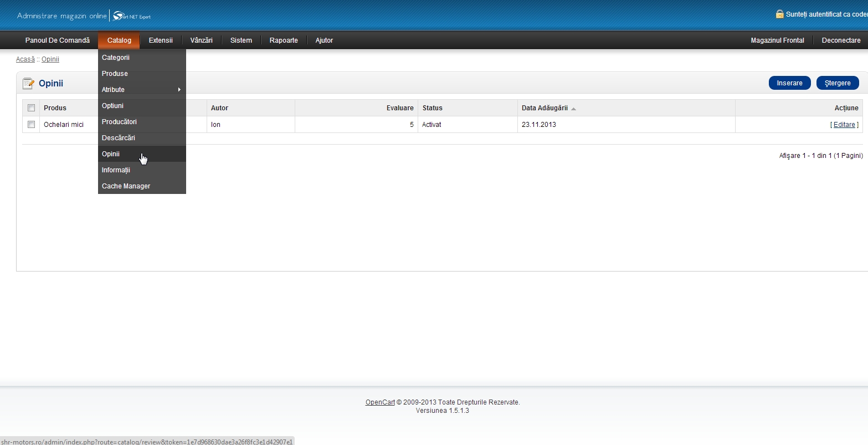The width and height of the screenshot is (868, 445).
Task: Open Cache Manager from the Catalog menu
Action: [126, 186]
